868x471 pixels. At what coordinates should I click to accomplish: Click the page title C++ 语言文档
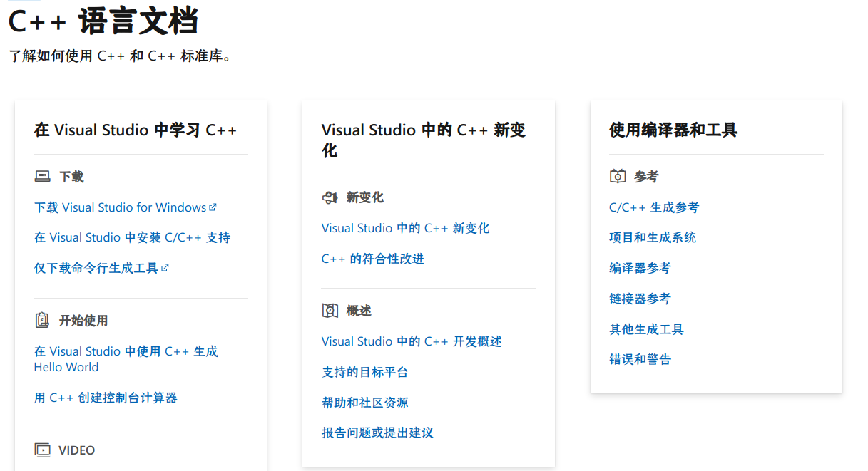(x=103, y=21)
